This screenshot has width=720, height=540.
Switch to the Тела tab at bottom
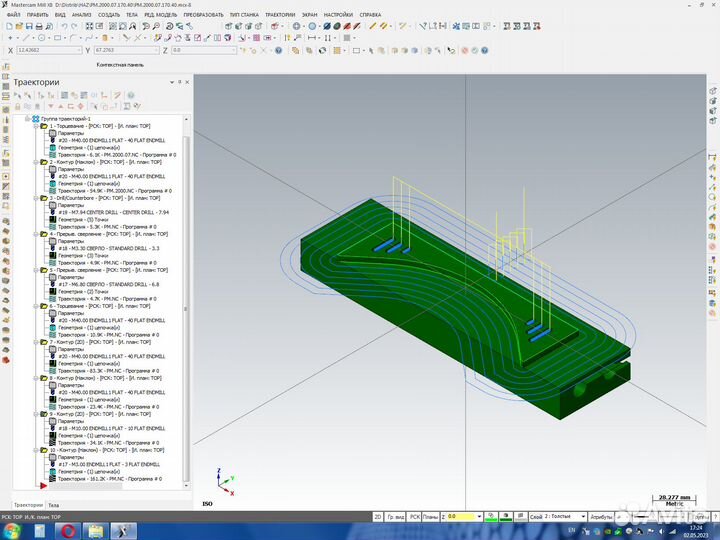pyautogui.click(x=54, y=505)
